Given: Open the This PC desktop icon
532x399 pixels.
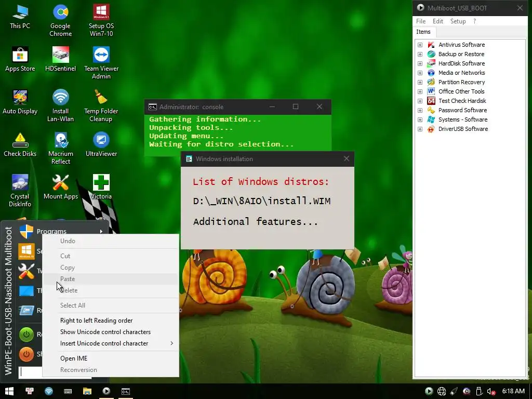Looking at the screenshot, I should [20, 17].
